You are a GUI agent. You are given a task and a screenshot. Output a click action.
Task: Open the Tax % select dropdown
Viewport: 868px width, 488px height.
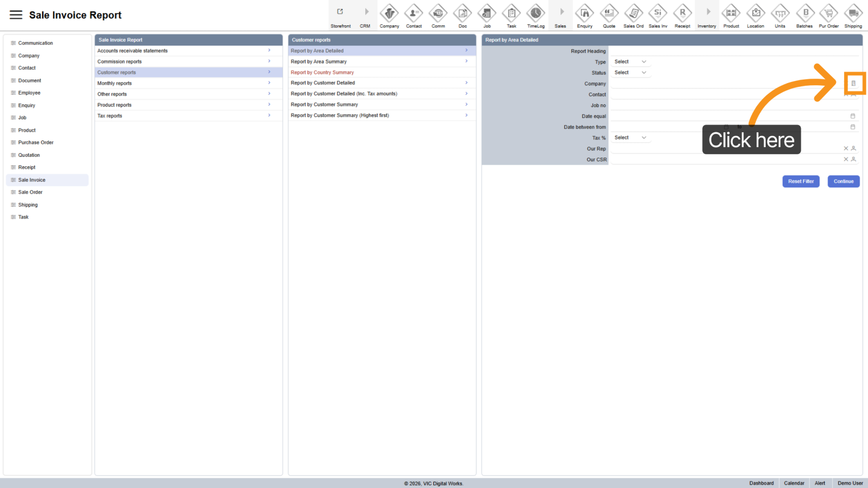(630, 138)
